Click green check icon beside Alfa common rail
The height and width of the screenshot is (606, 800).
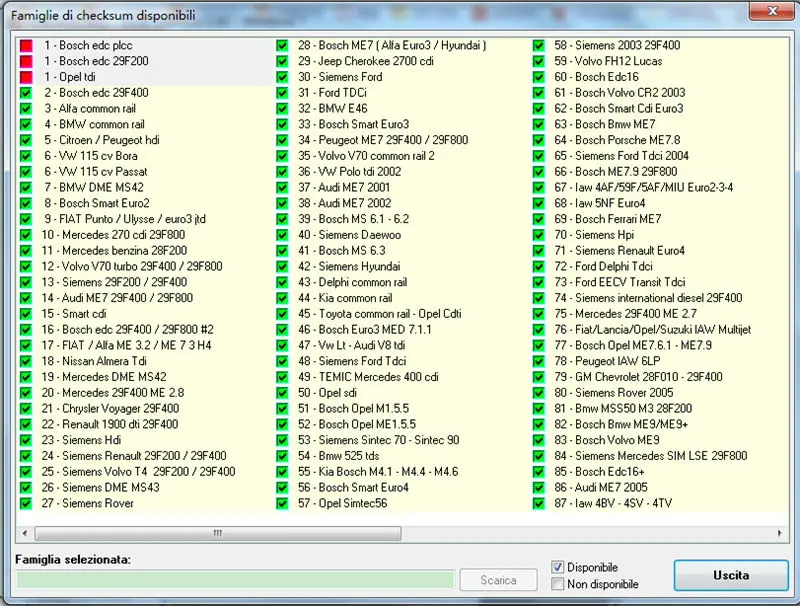click(26, 109)
